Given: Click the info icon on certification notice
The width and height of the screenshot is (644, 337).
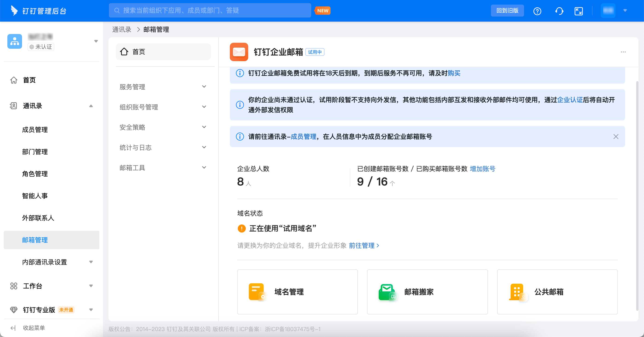Looking at the screenshot, I should click(240, 105).
